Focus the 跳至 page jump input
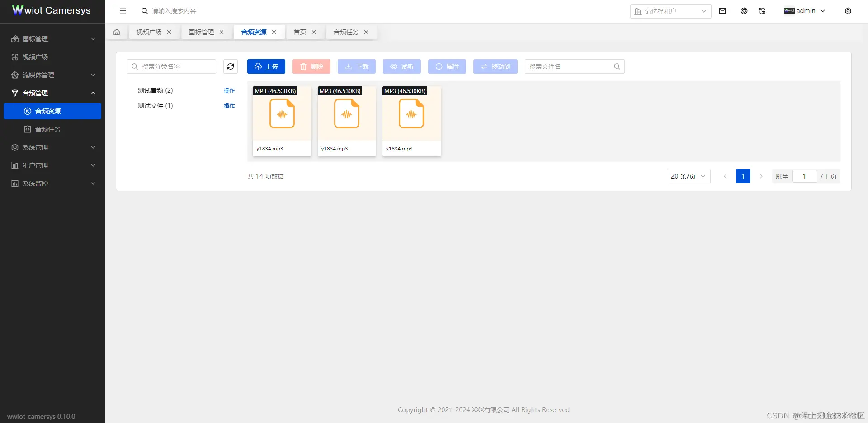The width and height of the screenshot is (868, 423). point(805,176)
